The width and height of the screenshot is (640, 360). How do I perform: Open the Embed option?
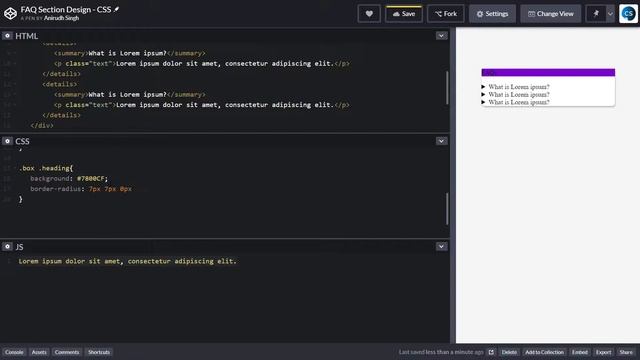tap(580, 352)
